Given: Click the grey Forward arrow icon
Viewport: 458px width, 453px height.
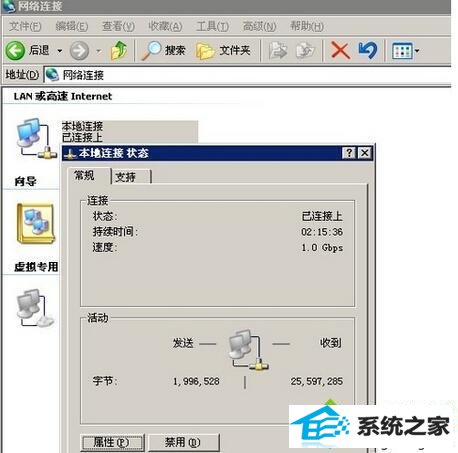Looking at the screenshot, I should click(79, 51).
